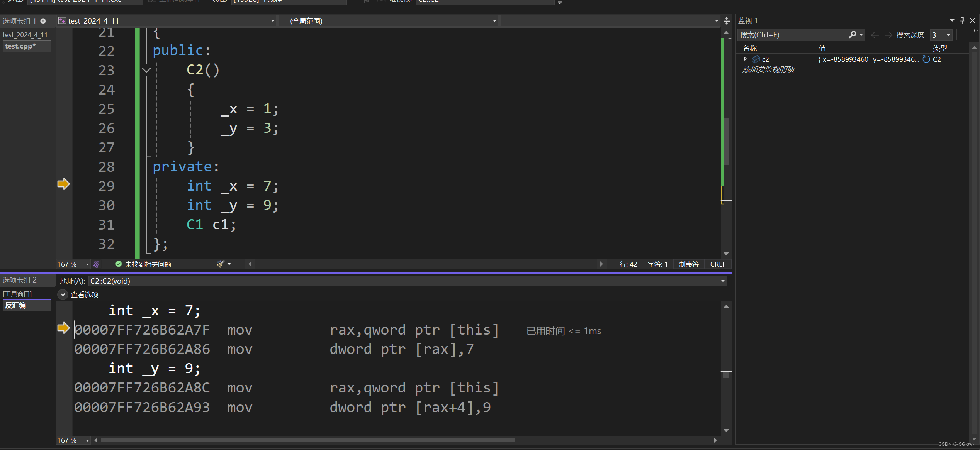The image size is (980, 450).
Task: Click the Watch search (Ctrl+E) field
Action: (793, 35)
